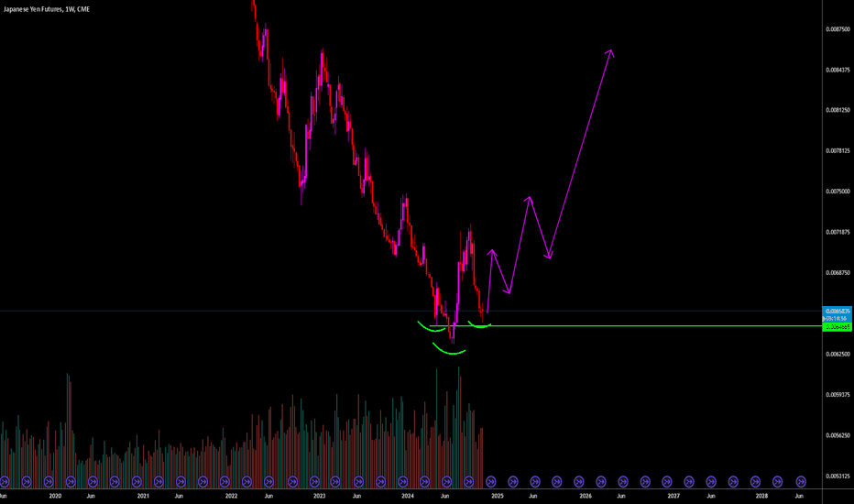The height and width of the screenshot is (504, 854).
Task: Click the Japanese Yen Futures symbol title
Action: 47,9
